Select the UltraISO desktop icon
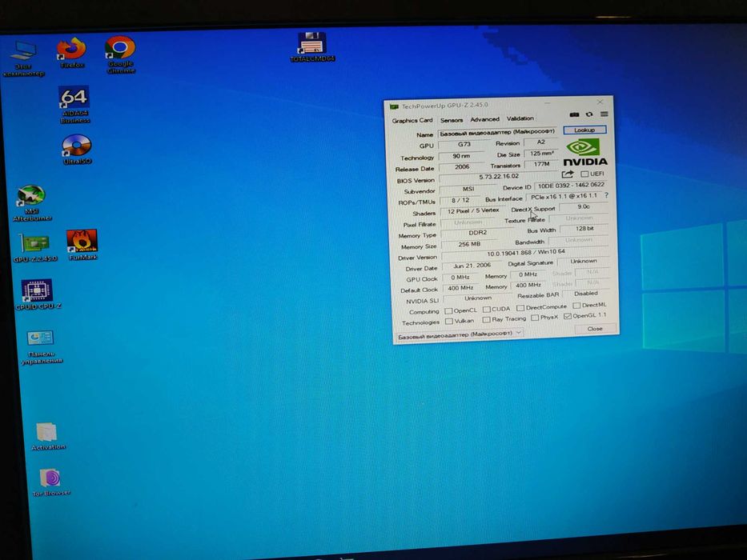 (77, 150)
